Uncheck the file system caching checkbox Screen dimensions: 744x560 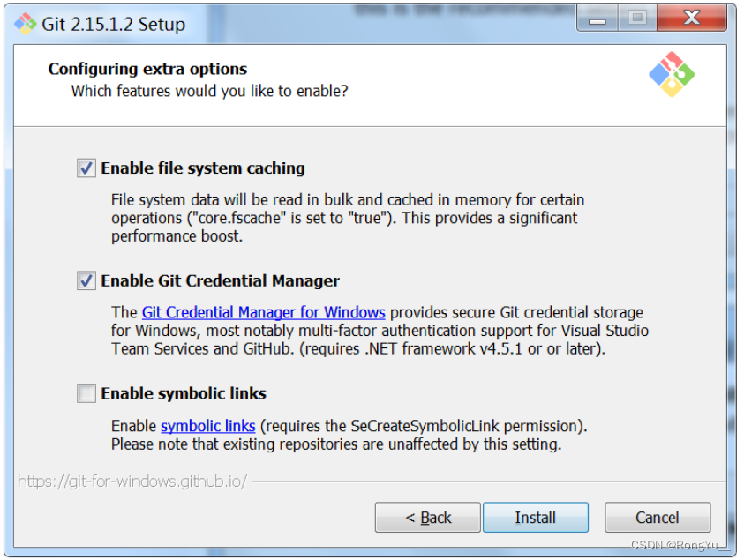86,168
